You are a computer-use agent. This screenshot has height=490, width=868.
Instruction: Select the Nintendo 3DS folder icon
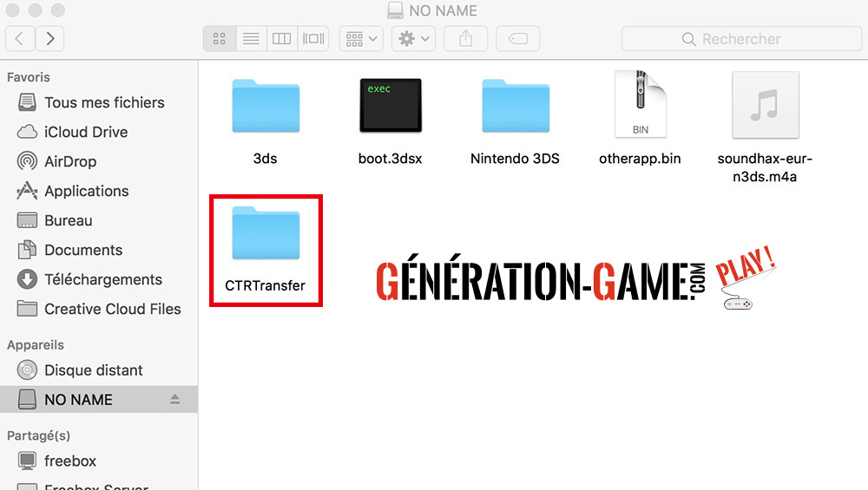516,106
